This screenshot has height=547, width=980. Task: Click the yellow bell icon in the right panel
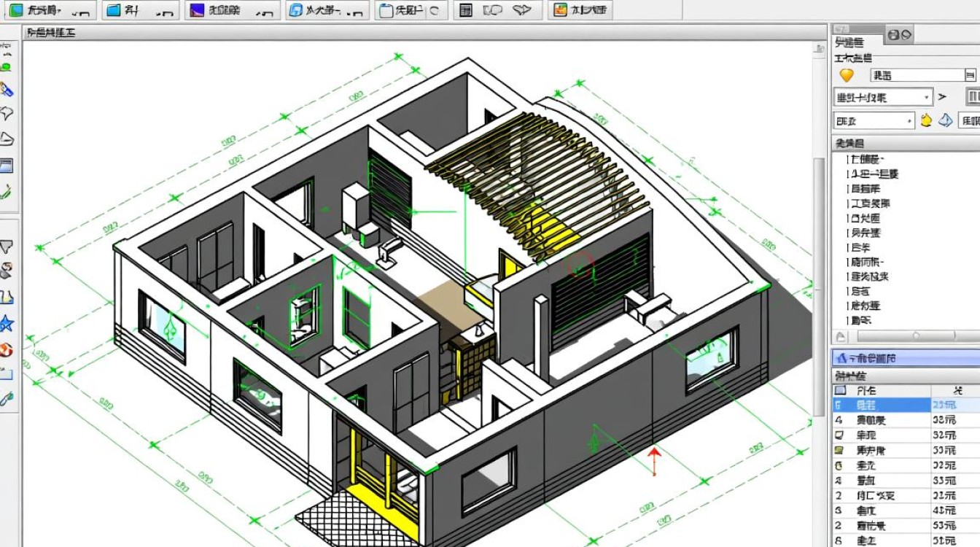pyautogui.click(x=927, y=120)
